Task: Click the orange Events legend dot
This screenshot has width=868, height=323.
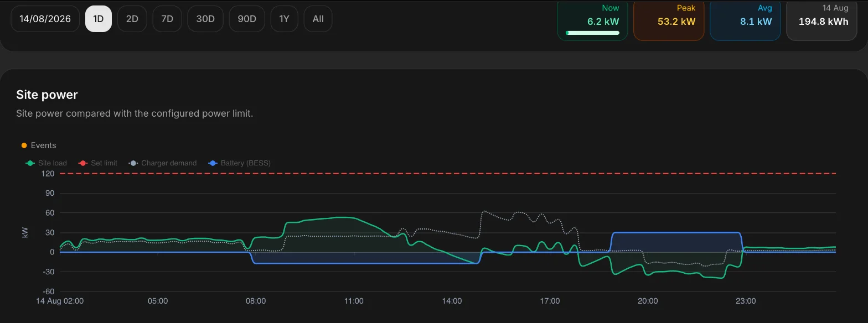Action: coord(24,145)
